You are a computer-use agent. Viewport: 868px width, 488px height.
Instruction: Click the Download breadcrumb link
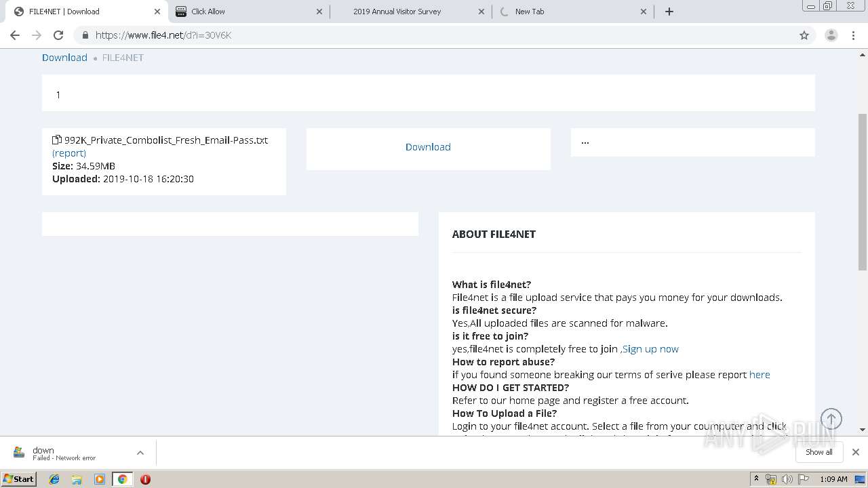click(x=64, y=58)
